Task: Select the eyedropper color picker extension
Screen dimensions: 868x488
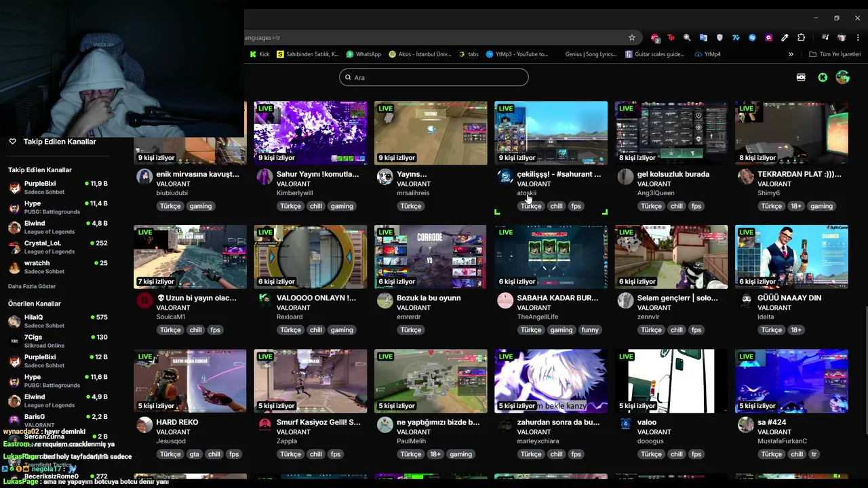Action: 785,38
